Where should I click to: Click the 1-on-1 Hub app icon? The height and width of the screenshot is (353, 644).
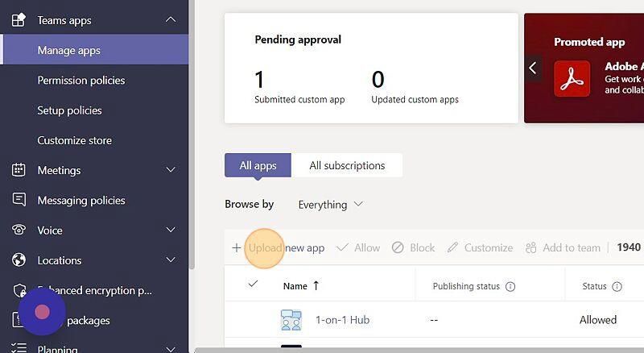tap(291, 321)
